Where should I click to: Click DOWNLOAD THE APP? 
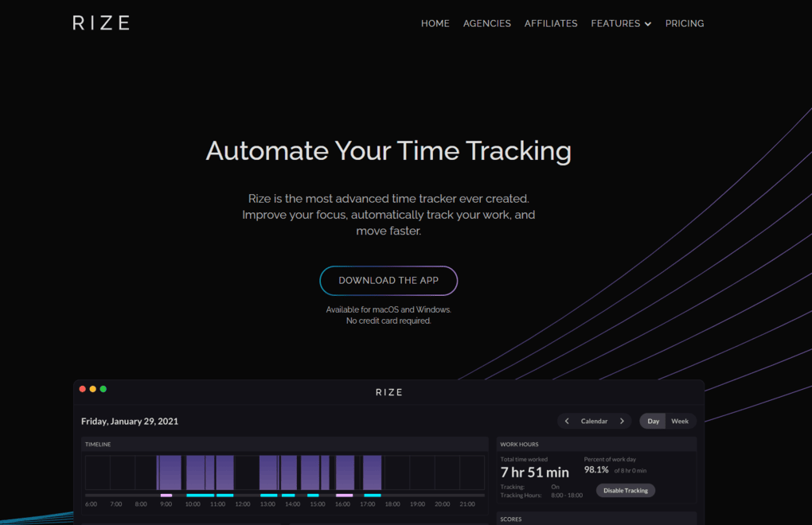pos(388,280)
